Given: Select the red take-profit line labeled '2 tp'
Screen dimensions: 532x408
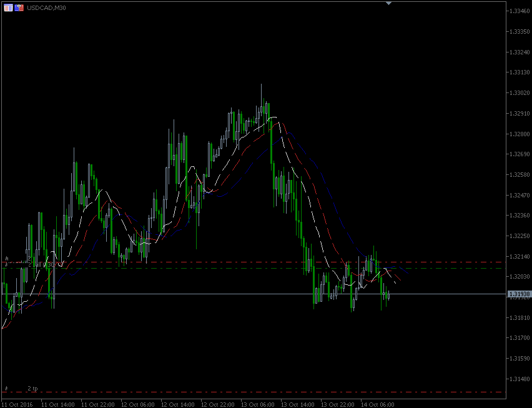Looking at the screenshot, I should pyautogui.click(x=254, y=392).
